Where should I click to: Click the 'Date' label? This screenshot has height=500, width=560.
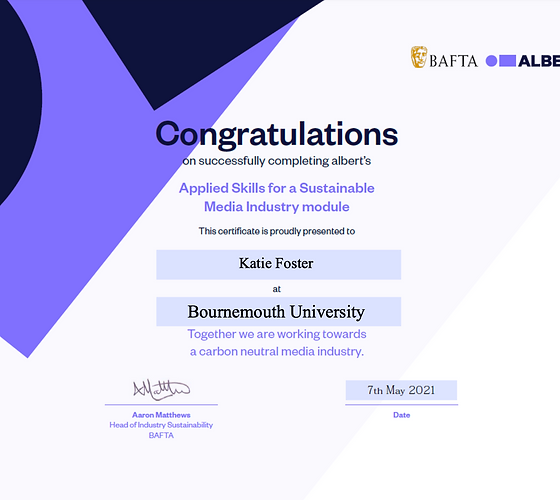[x=401, y=415]
